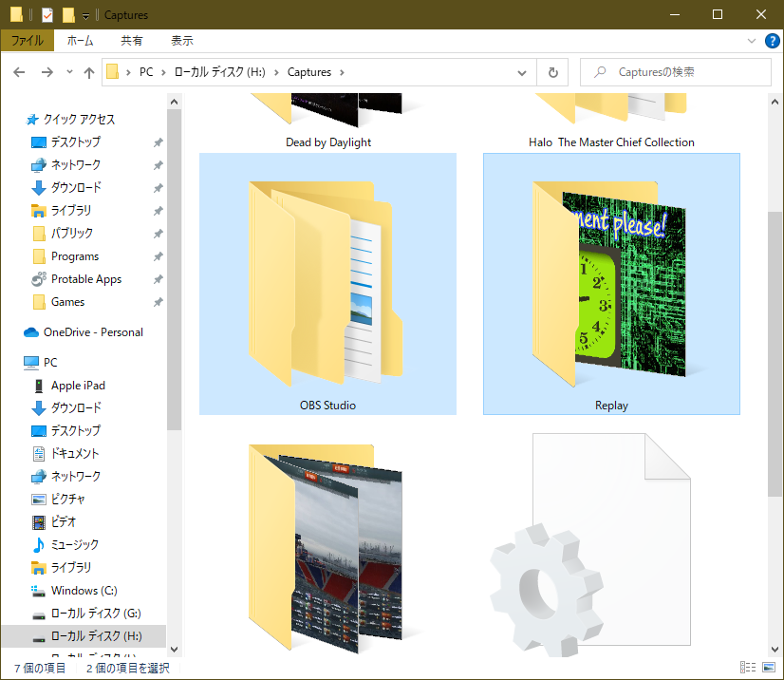
Task: Switch to the 表示 ribbon tab
Action: (182, 41)
